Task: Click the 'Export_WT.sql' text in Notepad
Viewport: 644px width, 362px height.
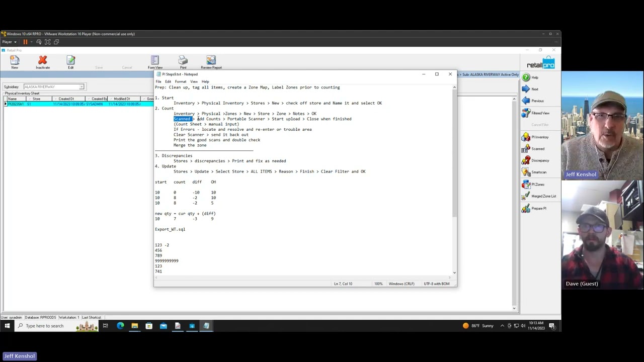Action: (170, 229)
